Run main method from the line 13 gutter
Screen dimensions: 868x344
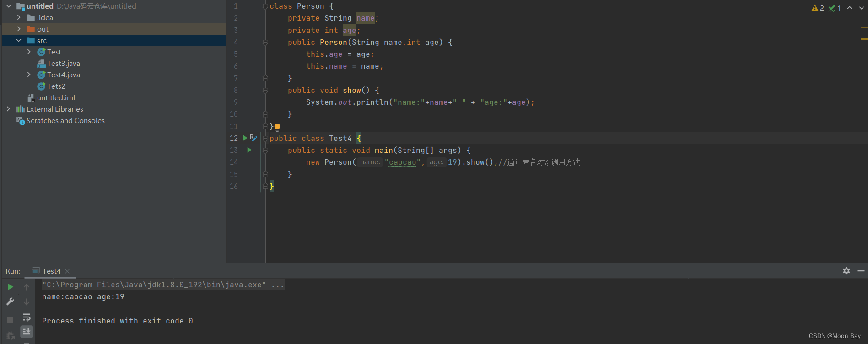coord(249,150)
